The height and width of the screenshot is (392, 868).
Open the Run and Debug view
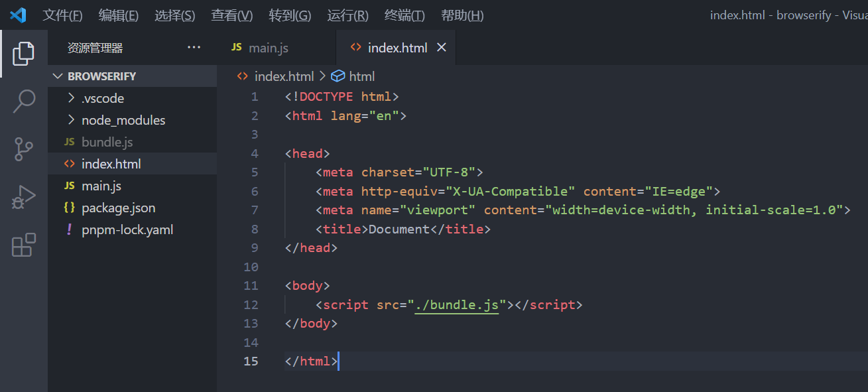coord(23,198)
